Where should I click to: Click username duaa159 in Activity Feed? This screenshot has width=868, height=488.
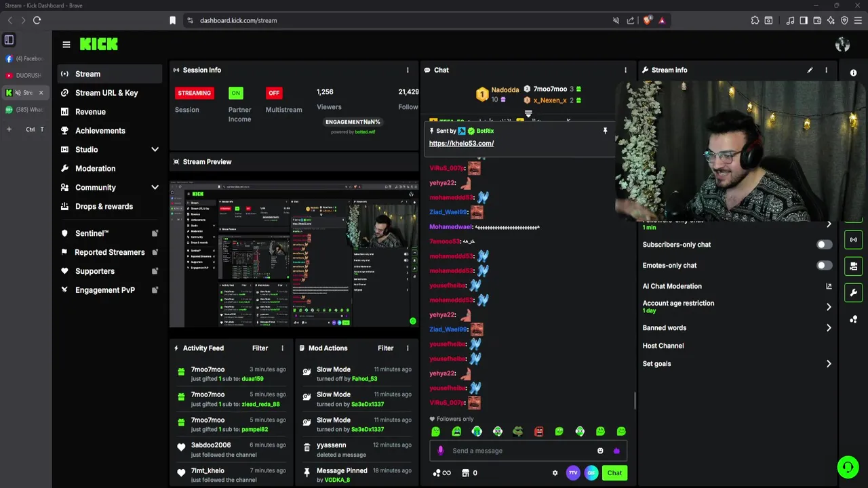click(252, 379)
